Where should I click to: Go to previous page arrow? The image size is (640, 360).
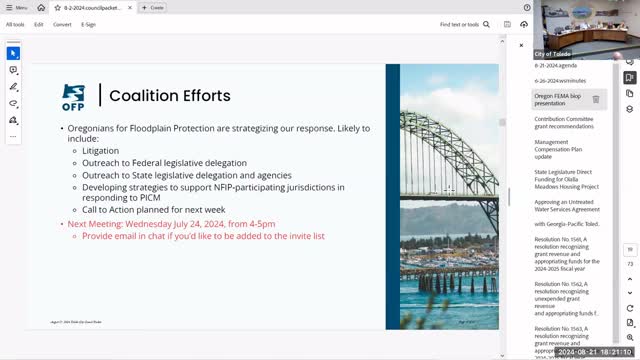[630, 279]
